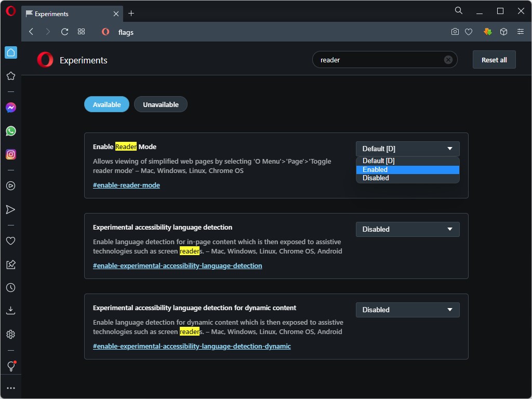Open Instagram from the sidebar
This screenshot has height=399, width=532.
coord(10,154)
